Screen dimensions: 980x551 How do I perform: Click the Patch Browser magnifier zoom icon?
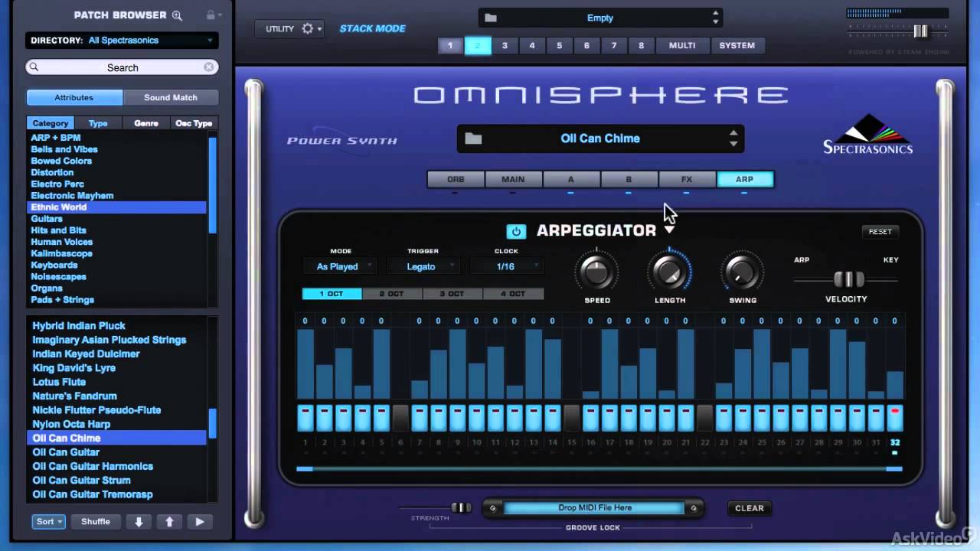point(177,15)
